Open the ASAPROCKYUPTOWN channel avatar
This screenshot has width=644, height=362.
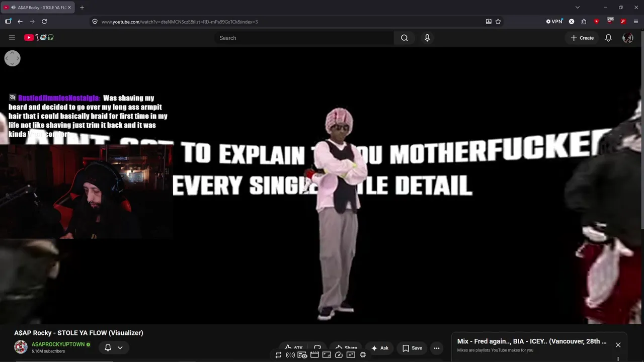[21, 347]
